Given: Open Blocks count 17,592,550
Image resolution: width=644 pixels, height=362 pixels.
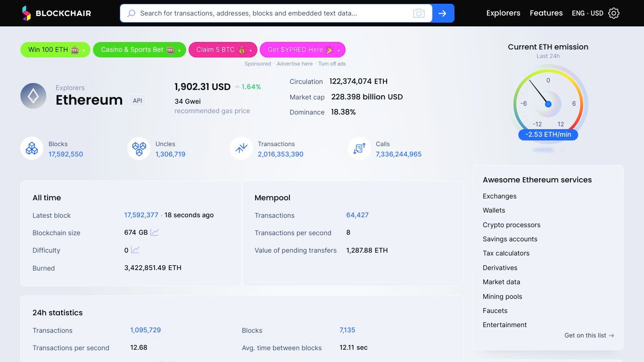Looking at the screenshot, I should pos(66,154).
